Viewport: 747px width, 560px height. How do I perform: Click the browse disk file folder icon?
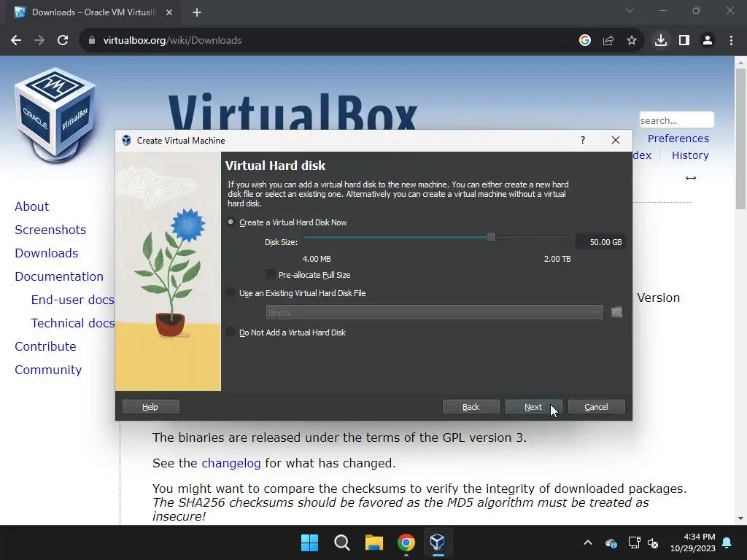(x=617, y=312)
